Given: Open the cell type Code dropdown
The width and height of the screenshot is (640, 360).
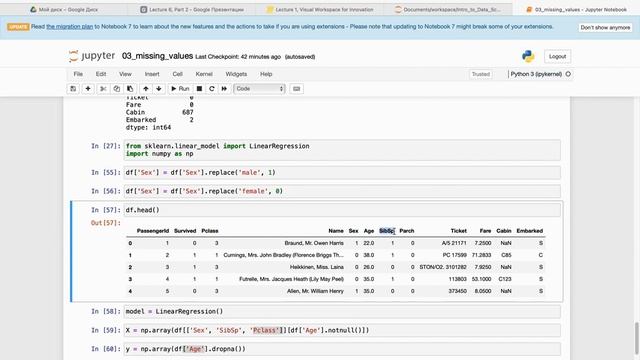Looking at the screenshot, I should tap(259, 89).
